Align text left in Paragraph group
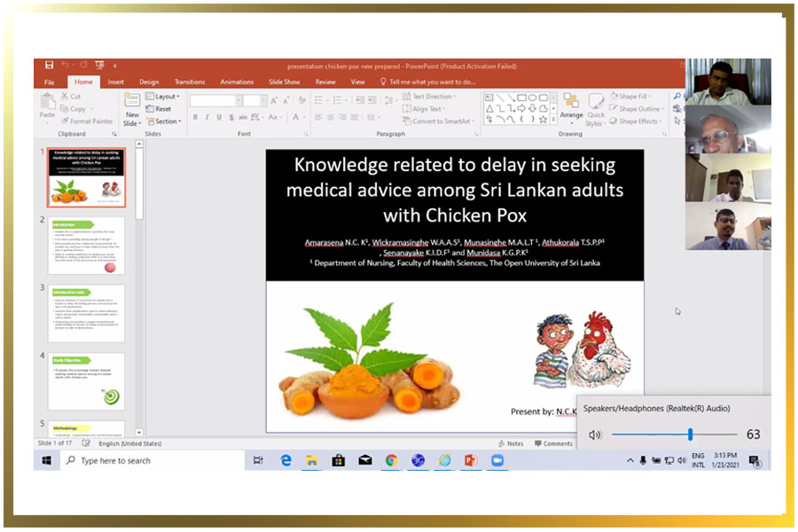This screenshot has width=798, height=532. point(318,118)
